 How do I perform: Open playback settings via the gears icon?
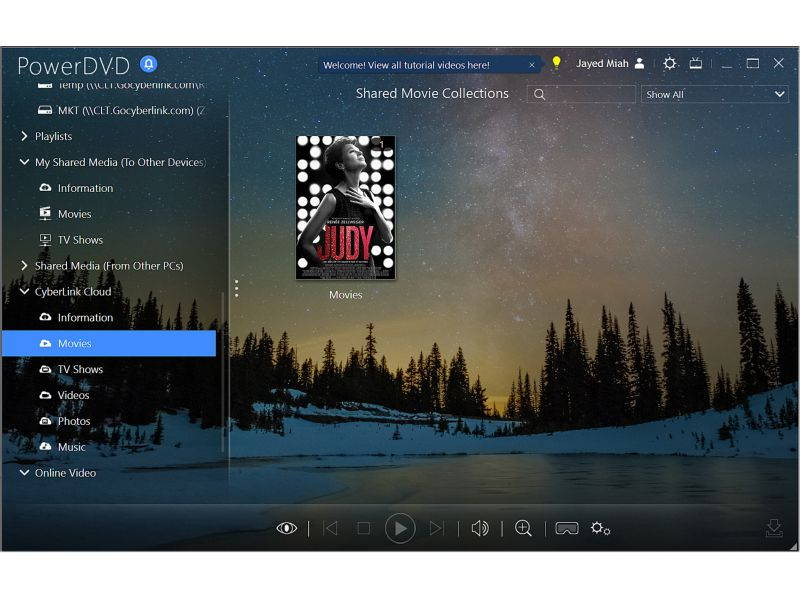tap(600, 528)
